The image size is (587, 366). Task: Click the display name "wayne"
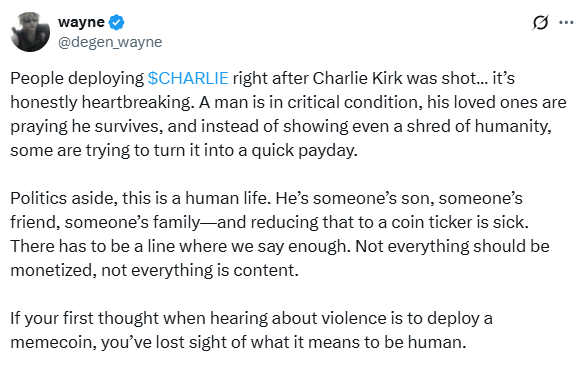pyautogui.click(x=81, y=22)
